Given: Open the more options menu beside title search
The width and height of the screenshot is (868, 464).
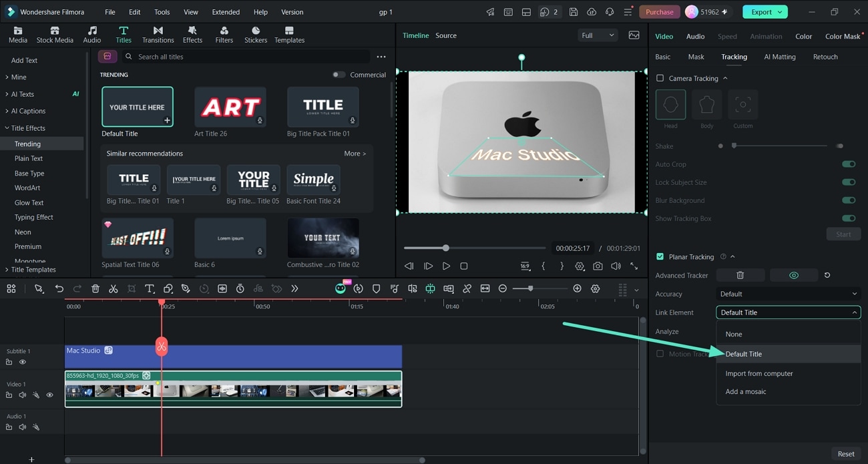Looking at the screenshot, I should 381,57.
